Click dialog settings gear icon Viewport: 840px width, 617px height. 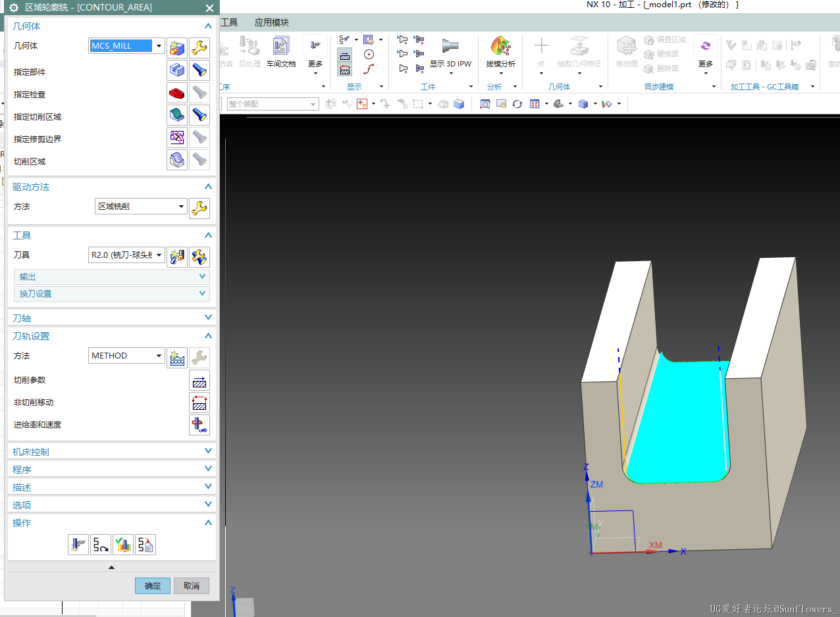13,8
